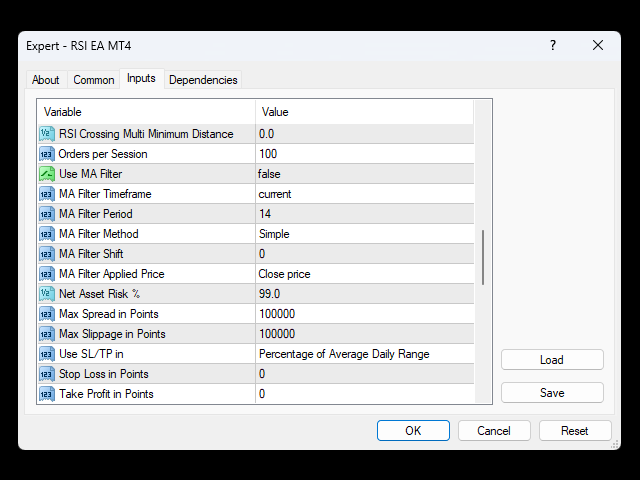Open the About tab

click(46, 80)
